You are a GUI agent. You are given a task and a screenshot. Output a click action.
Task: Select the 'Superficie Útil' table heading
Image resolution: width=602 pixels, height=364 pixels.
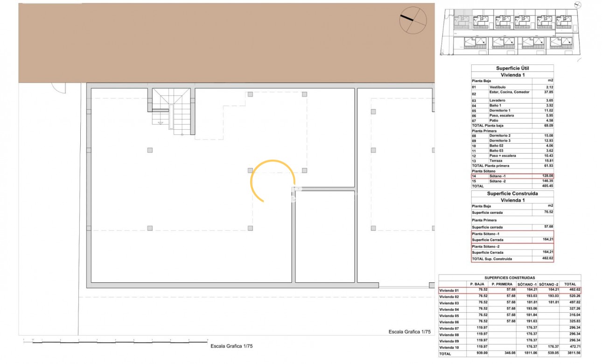pyautogui.click(x=512, y=68)
